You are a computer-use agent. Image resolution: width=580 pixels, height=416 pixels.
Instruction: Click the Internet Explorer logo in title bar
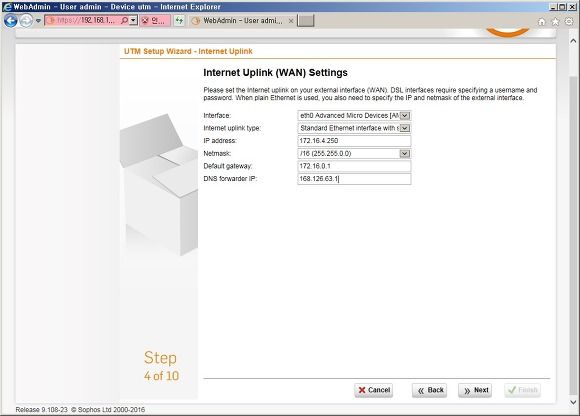click(7, 7)
